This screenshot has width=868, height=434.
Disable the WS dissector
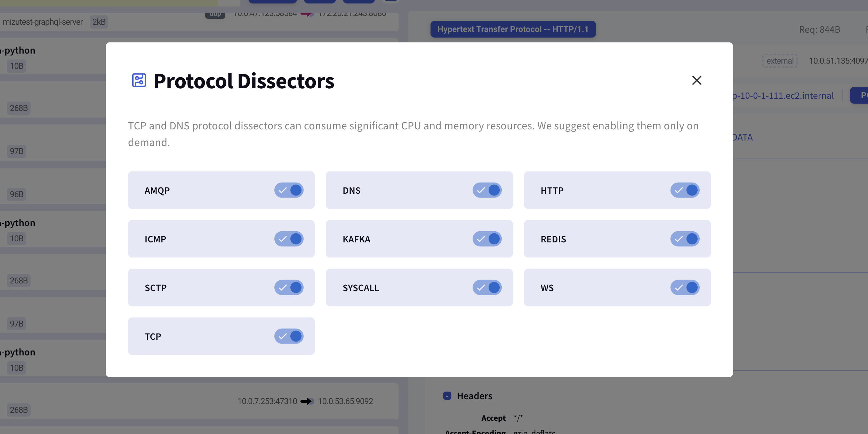click(x=685, y=288)
